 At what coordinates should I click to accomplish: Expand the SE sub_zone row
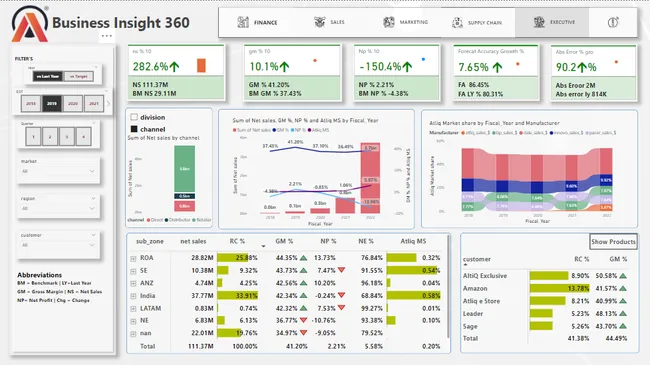(133, 271)
